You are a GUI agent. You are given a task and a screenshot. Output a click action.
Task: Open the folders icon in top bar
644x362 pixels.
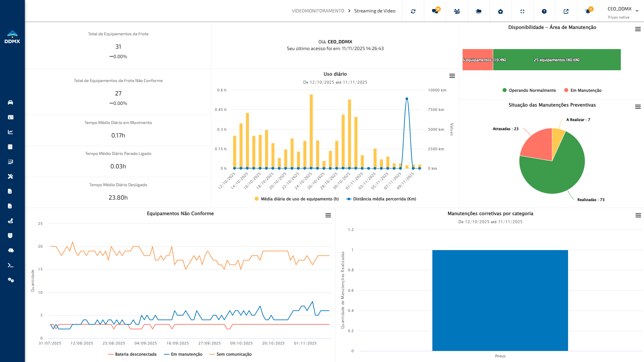(479, 11)
